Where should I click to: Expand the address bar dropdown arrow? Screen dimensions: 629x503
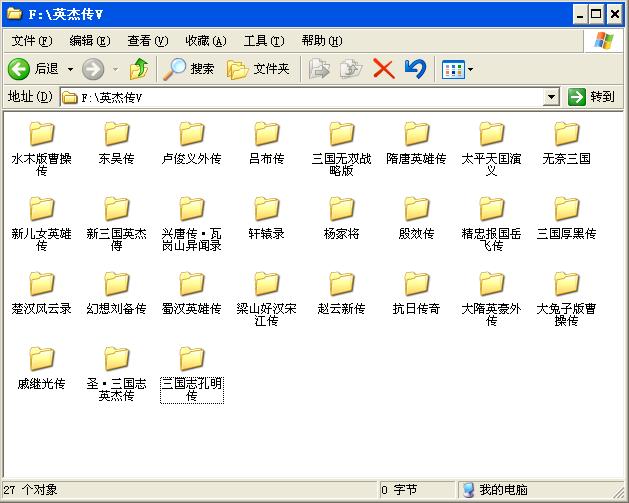pyautogui.click(x=551, y=97)
